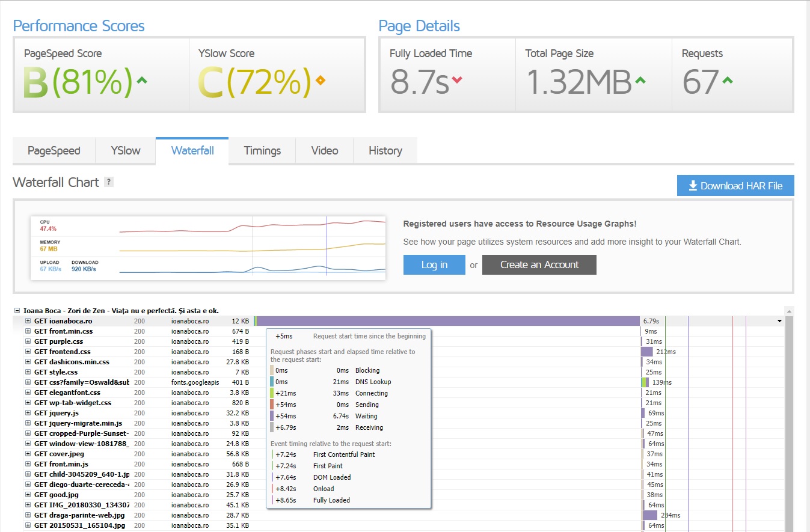Image resolution: width=810 pixels, height=532 pixels.
Task: Download the HAR file
Action: pyautogui.click(x=735, y=186)
